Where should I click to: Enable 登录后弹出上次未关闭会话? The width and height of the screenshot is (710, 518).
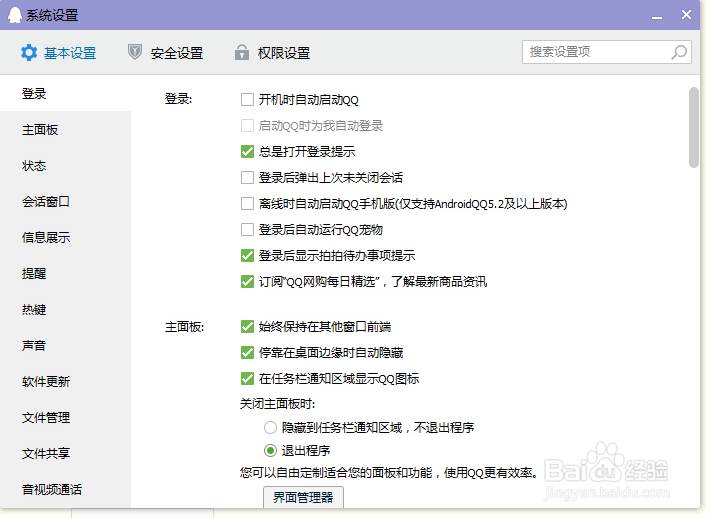247,177
